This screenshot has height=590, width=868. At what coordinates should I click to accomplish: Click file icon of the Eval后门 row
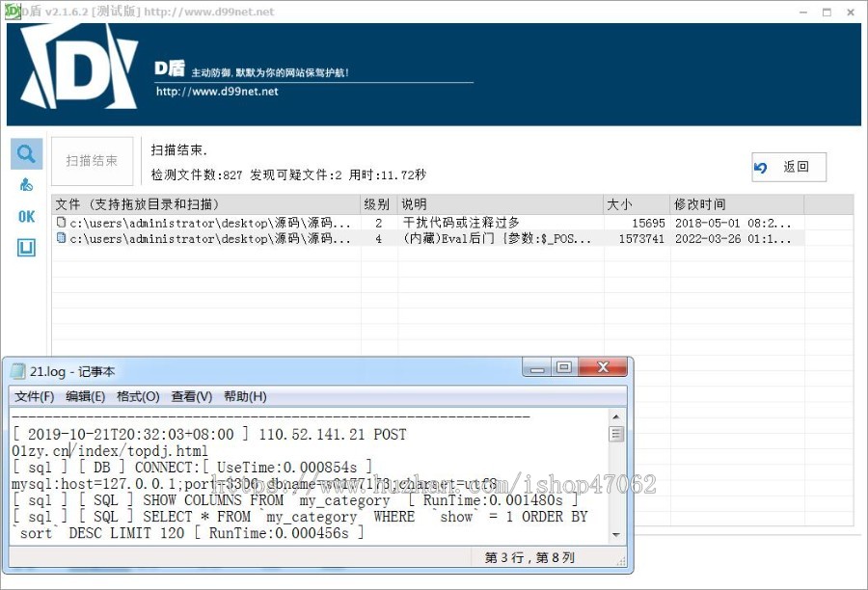point(62,238)
